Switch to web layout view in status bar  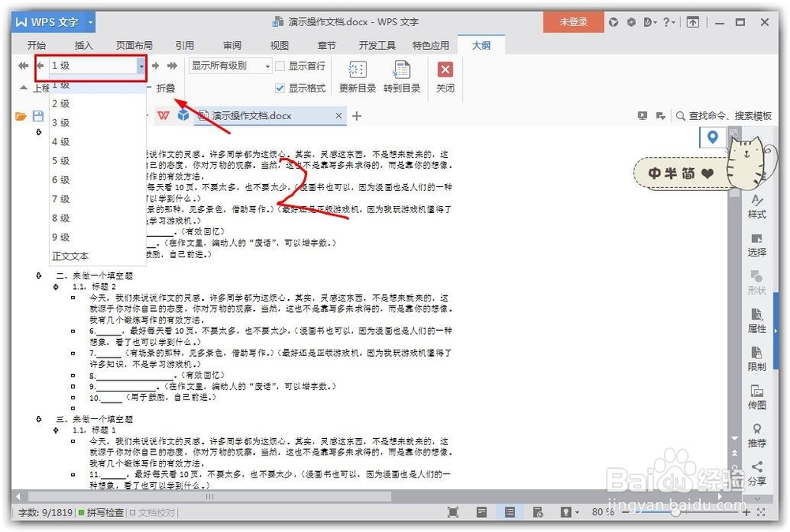point(537,512)
